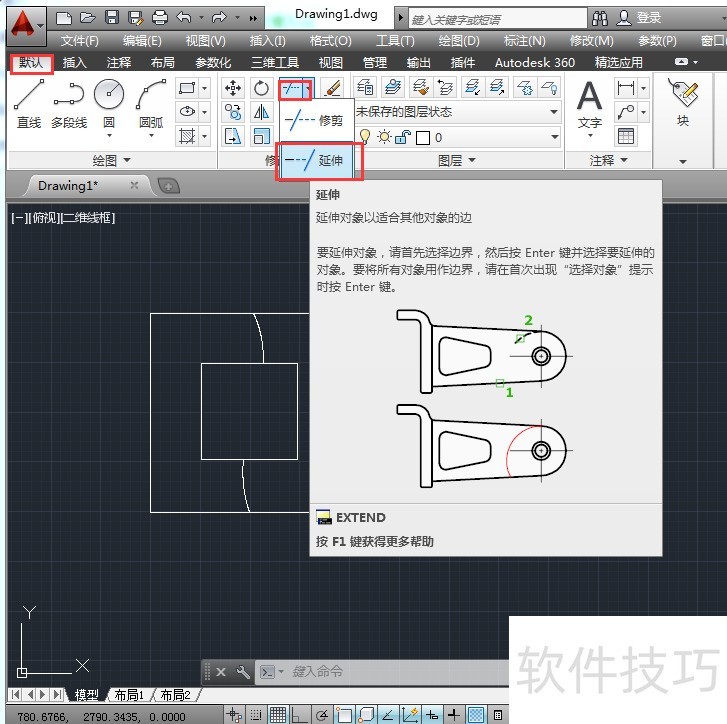727x724 pixels.
Task: Switch to the 注释 ribbon tab
Action: click(x=119, y=62)
